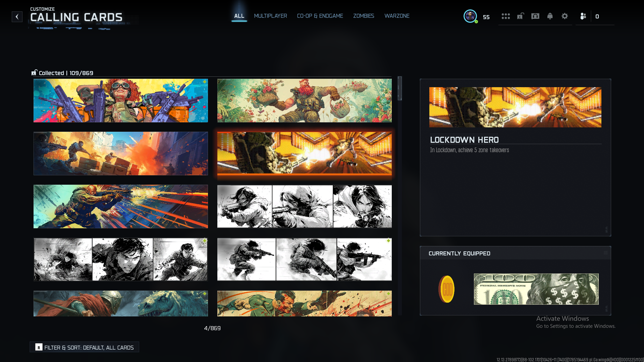Switch to the MULTIPLAYER tab
Viewport: 644px width, 362px height.
270,16
